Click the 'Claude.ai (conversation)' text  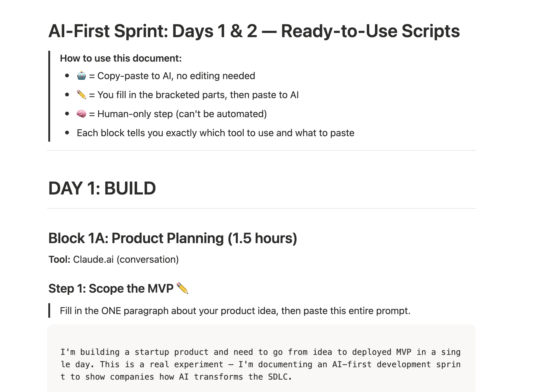[126, 259]
